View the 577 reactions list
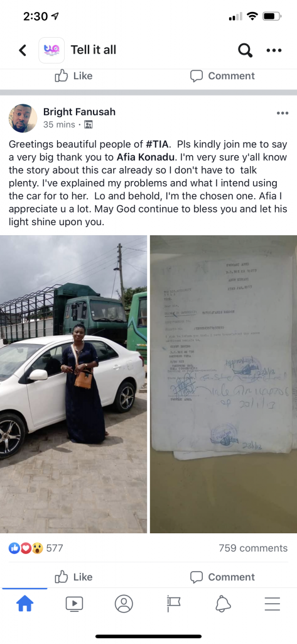 (x=36, y=548)
